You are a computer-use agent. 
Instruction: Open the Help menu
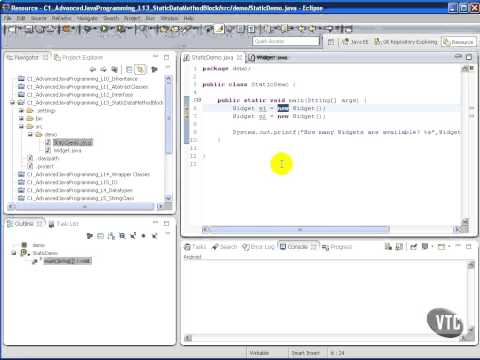point(188,18)
